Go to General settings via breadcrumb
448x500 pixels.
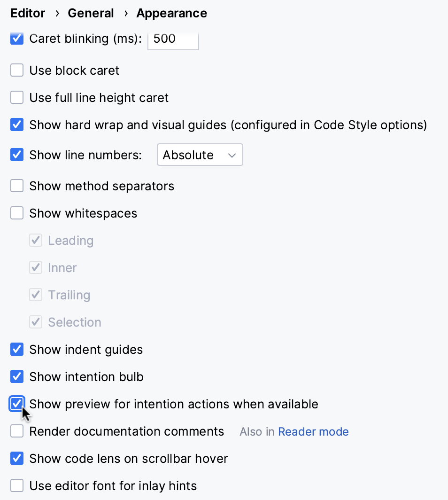91,13
